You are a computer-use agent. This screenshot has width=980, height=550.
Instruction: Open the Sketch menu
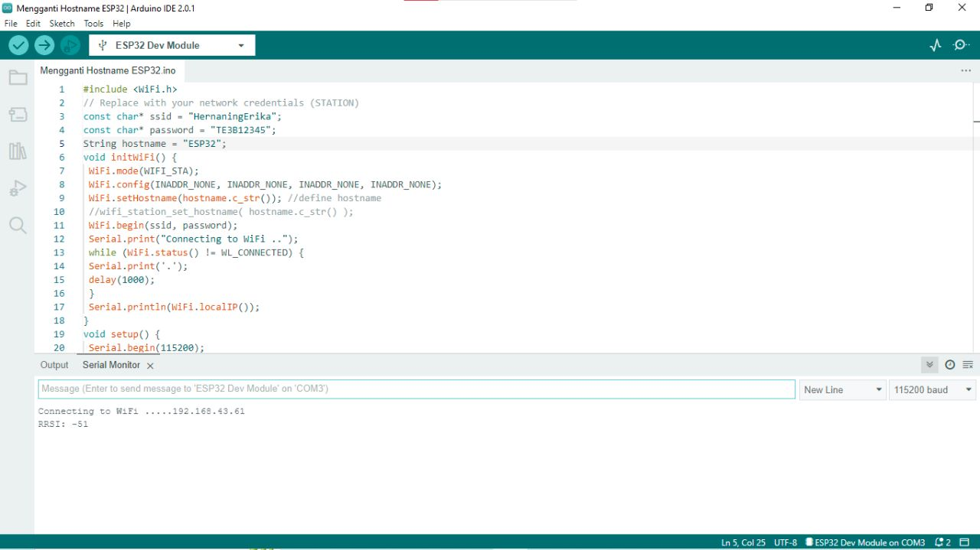[62, 24]
